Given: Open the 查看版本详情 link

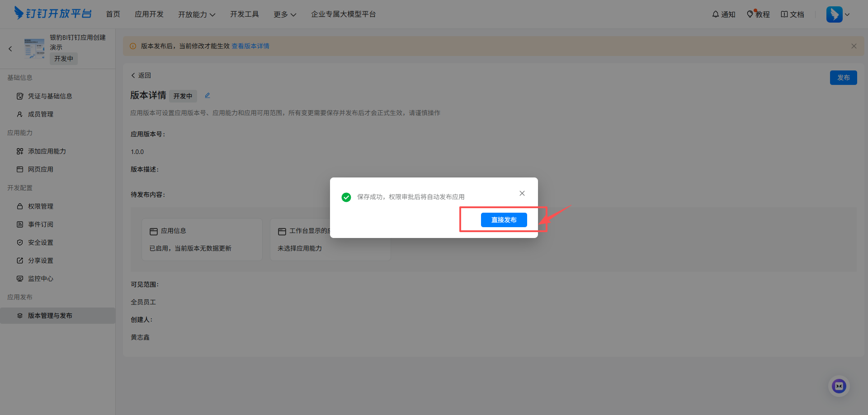Looking at the screenshot, I should pyautogui.click(x=250, y=46).
